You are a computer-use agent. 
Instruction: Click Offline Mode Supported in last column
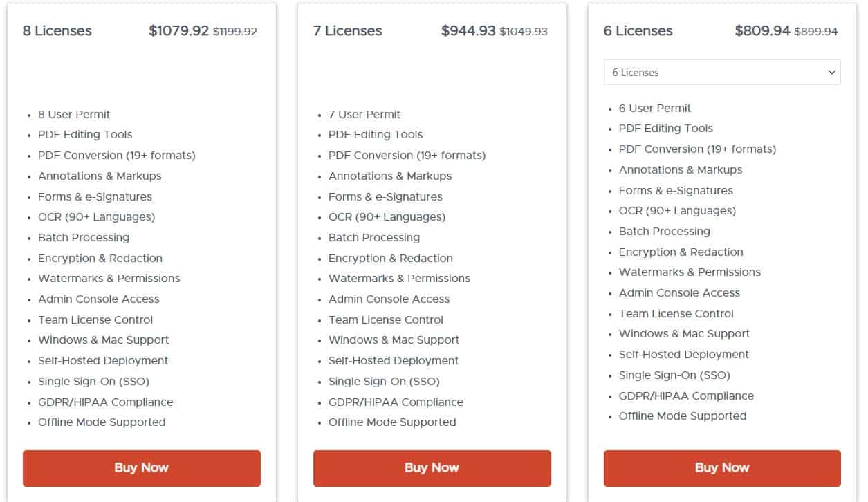[682, 416]
